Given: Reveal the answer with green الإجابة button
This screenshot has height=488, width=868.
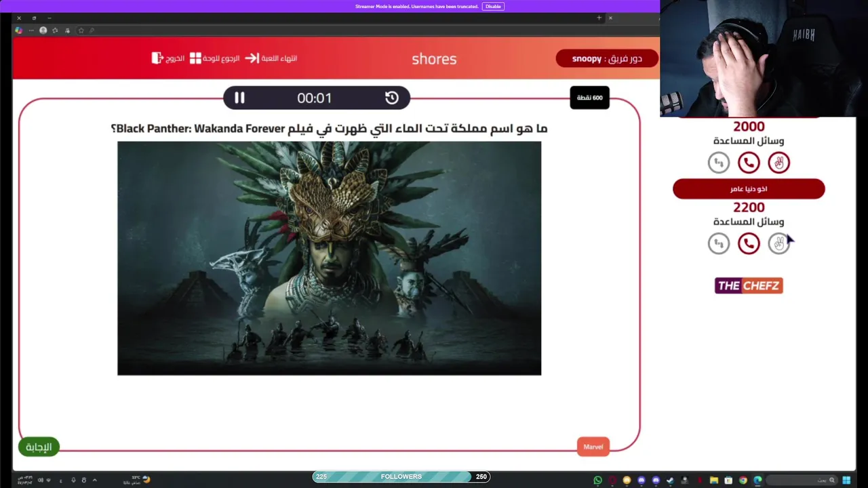Looking at the screenshot, I should click(x=39, y=447).
